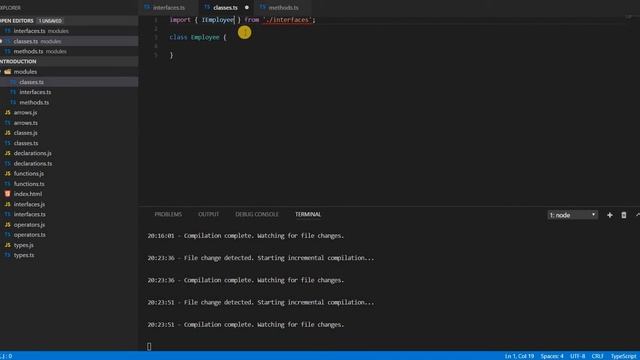Change line ending via 'CRLF' status item
The height and width of the screenshot is (360, 640).
(x=598, y=356)
